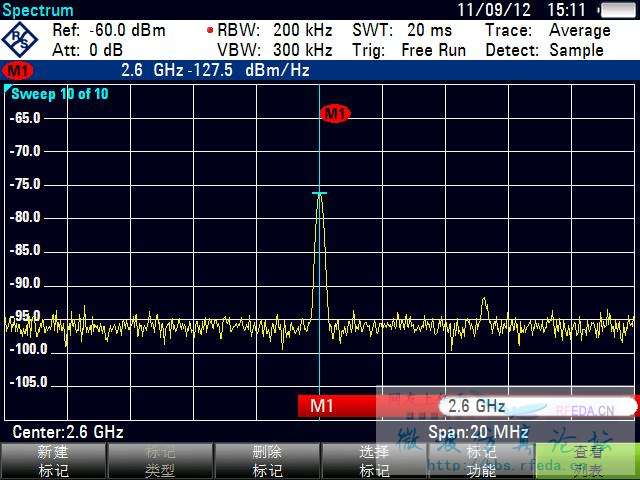Image resolution: width=640 pixels, height=480 pixels.
Task: Click the Span 20 MHz label
Action: coord(478,432)
